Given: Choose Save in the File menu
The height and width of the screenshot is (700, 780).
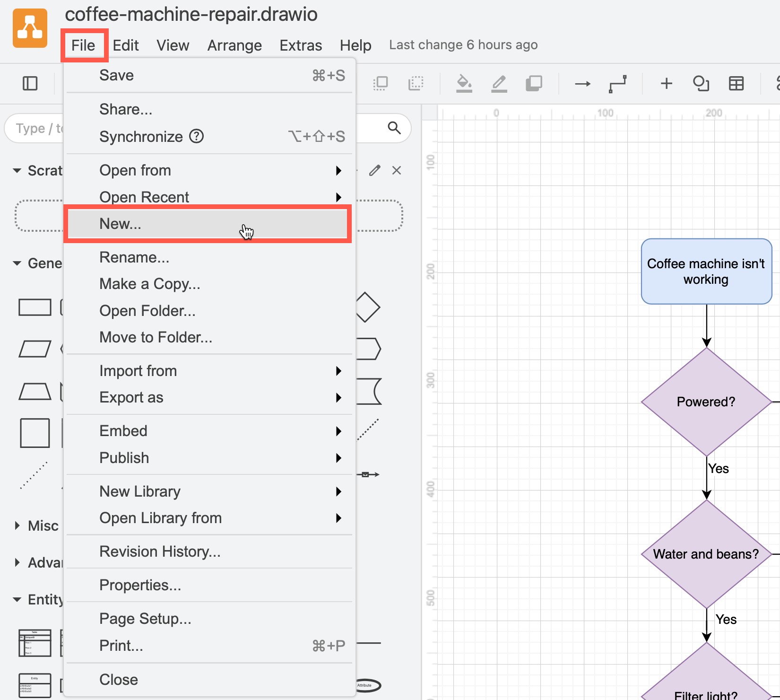Looking at the screenshot, I should tap(209, 76).
